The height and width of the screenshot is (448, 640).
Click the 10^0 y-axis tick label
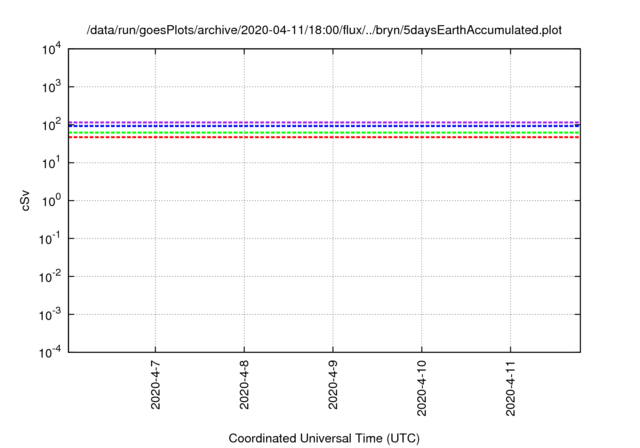(x=51, y=201)
